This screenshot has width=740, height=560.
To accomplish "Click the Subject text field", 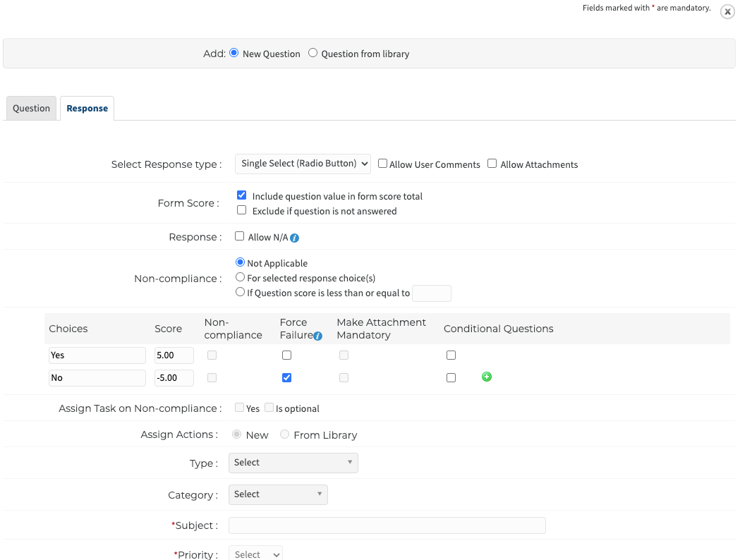I will 387,525.
